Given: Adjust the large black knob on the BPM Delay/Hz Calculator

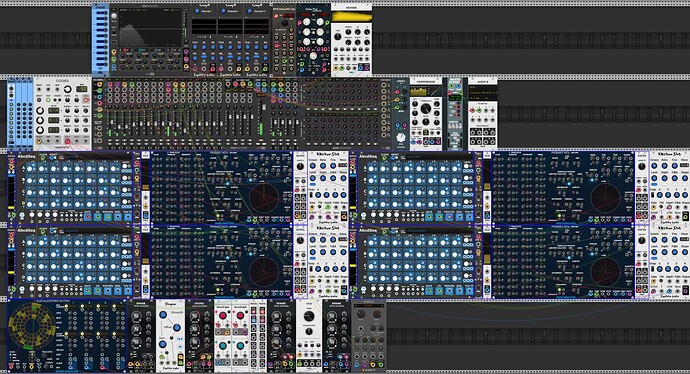Looking at the screenshot, I should 285,23.
